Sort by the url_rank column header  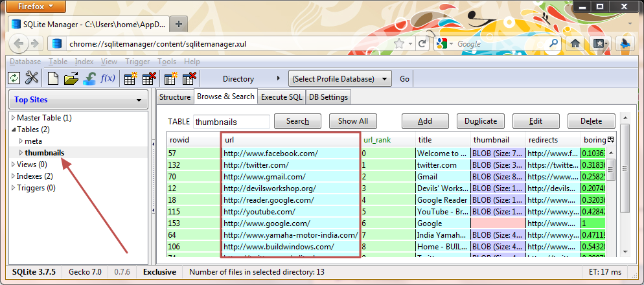387,140
